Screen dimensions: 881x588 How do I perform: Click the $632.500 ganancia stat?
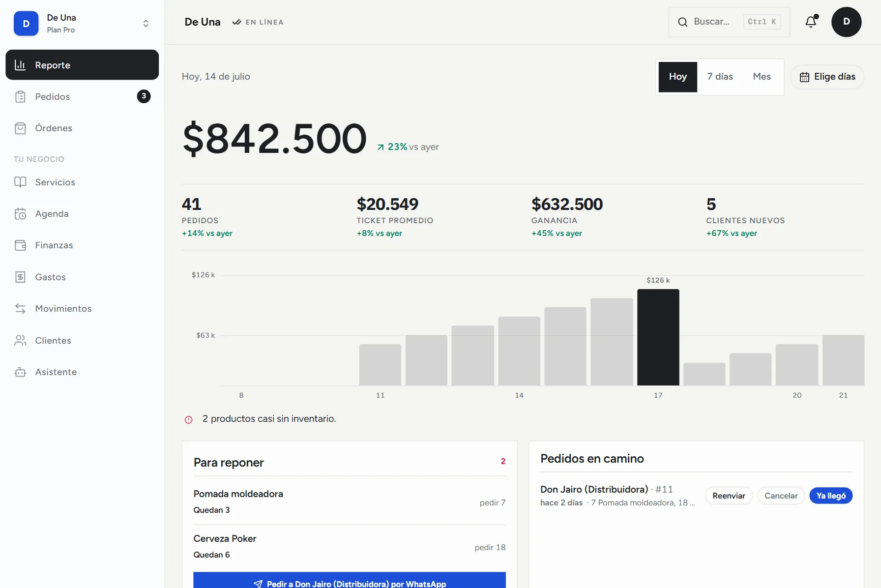[567, 216]
